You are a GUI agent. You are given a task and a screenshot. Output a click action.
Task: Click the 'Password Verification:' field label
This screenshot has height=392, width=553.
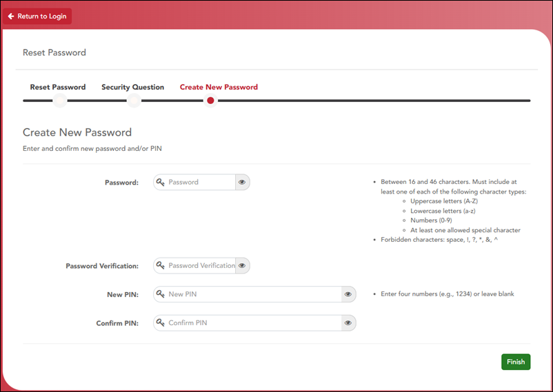pyautogui.click(x=102, y=266)
